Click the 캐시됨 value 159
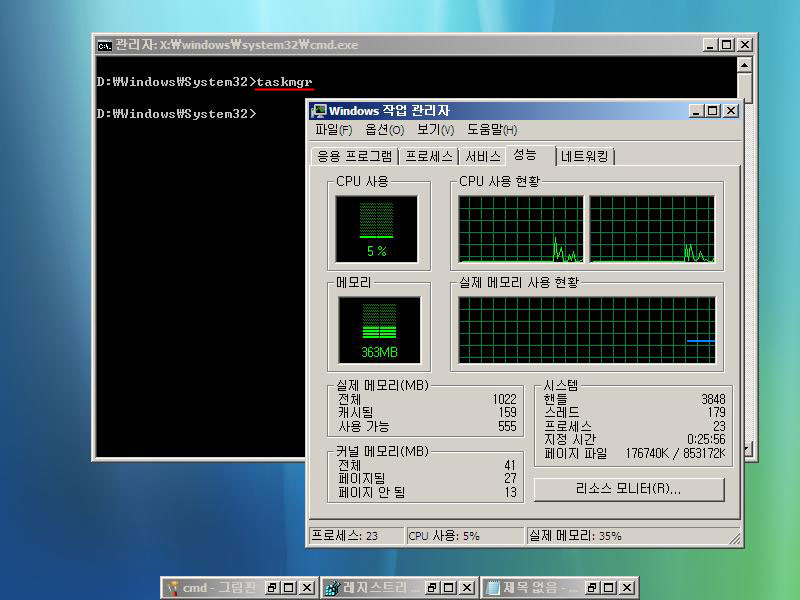This screenshot has width=800, height=600. point(508,412)
